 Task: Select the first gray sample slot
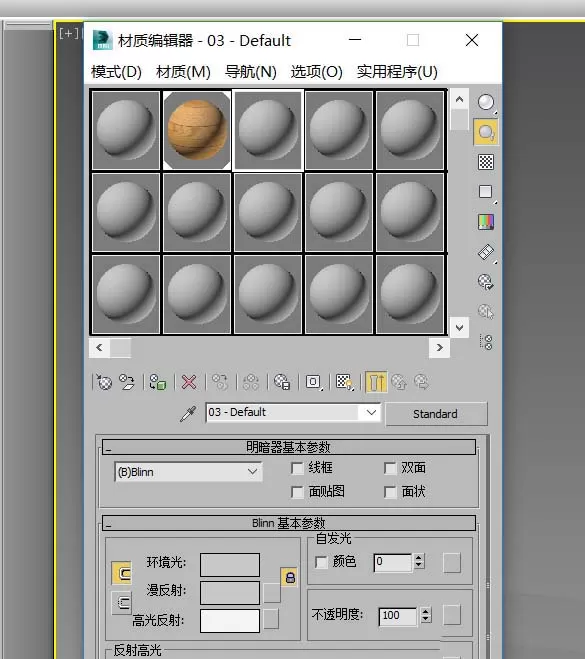126,130
